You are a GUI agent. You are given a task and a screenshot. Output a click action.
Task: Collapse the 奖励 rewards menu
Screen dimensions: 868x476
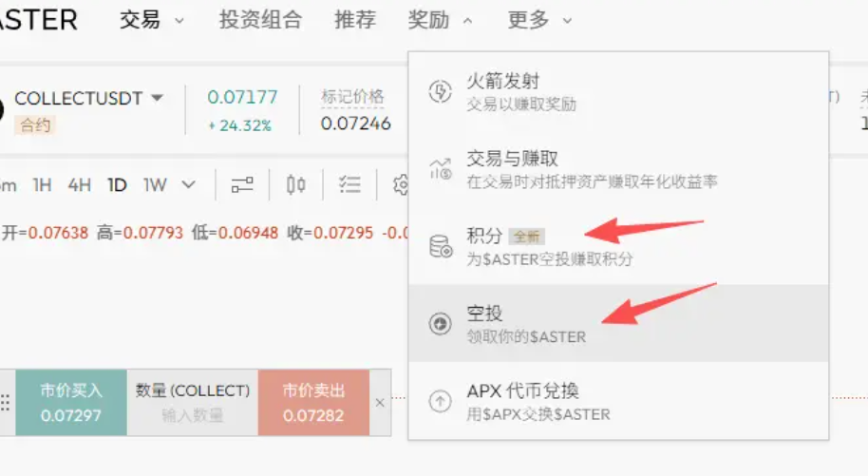pyautogui.click(x=440, y=21)
